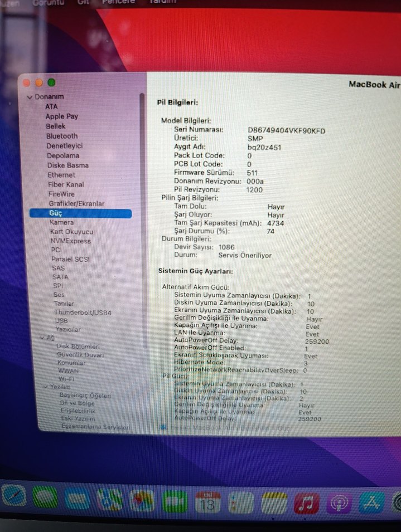The image size is (401, 532).
Task: Open FaceTime in the Dock
Action: (x=175, y=502)
